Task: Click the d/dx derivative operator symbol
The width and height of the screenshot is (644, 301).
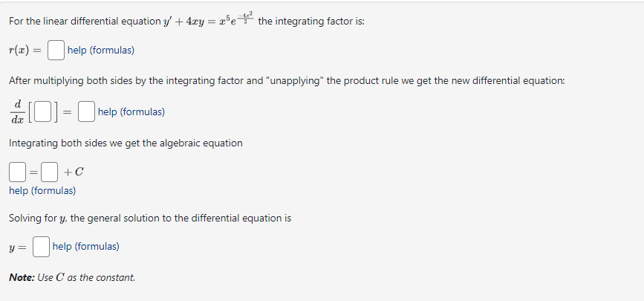Action: [20, 113]
